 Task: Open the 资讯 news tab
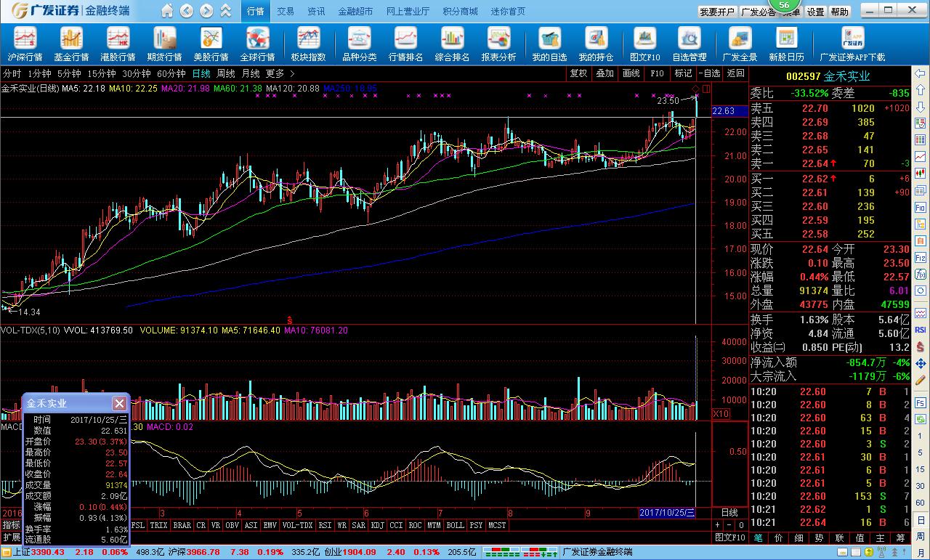[316, 12]
